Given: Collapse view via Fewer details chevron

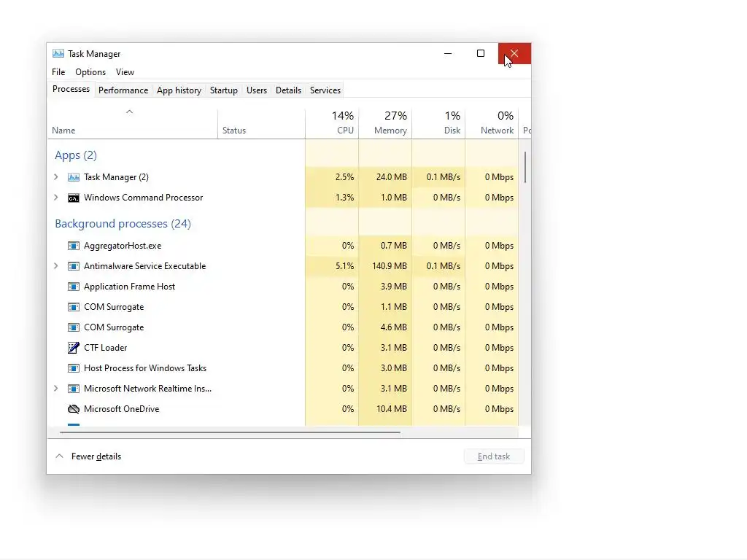Looking at the screenshot, I should (60, 456).
